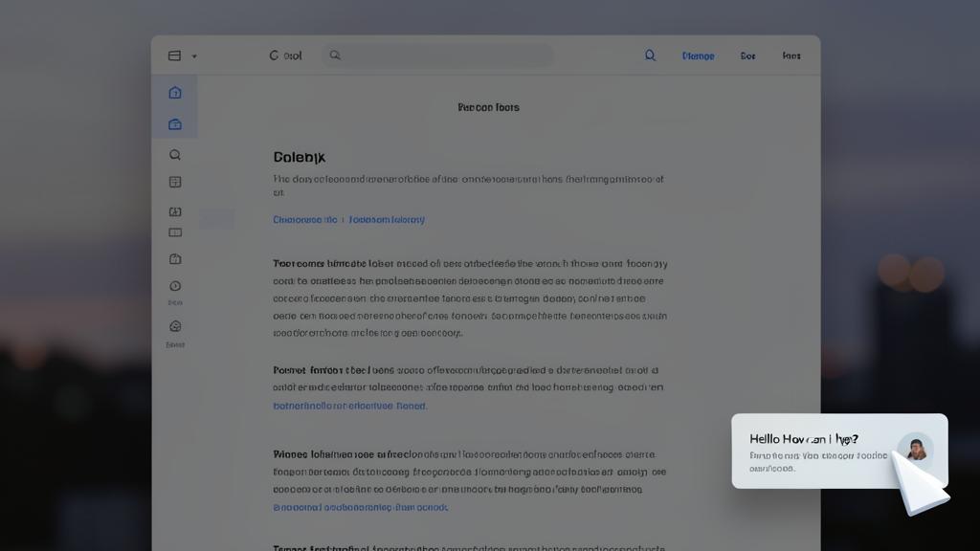The width and height of the screenshot is (980, 551).
Task: Open the dropdown arrow beside layout icon
Action: (194, 56)
